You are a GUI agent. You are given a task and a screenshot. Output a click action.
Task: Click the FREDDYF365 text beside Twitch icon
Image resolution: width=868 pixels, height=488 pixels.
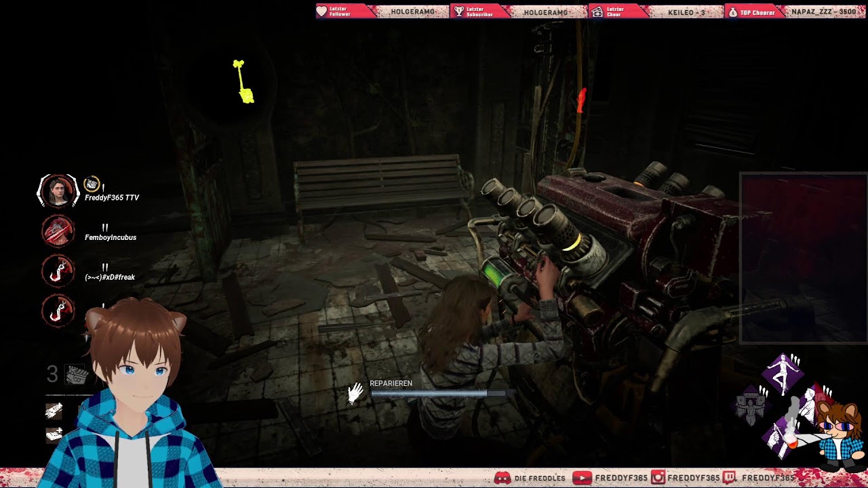coord(768,479)
